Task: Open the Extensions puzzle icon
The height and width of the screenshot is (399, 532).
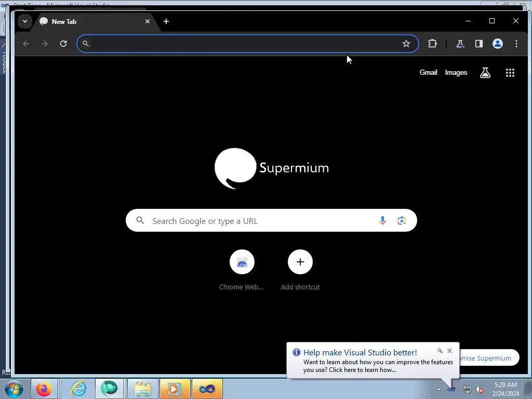Action: 432,44
